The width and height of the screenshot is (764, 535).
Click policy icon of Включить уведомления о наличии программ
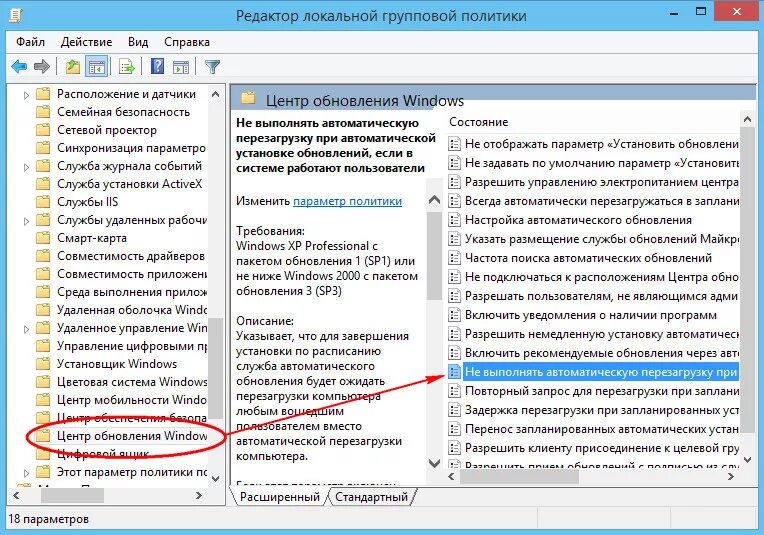[x=454, y=315]
